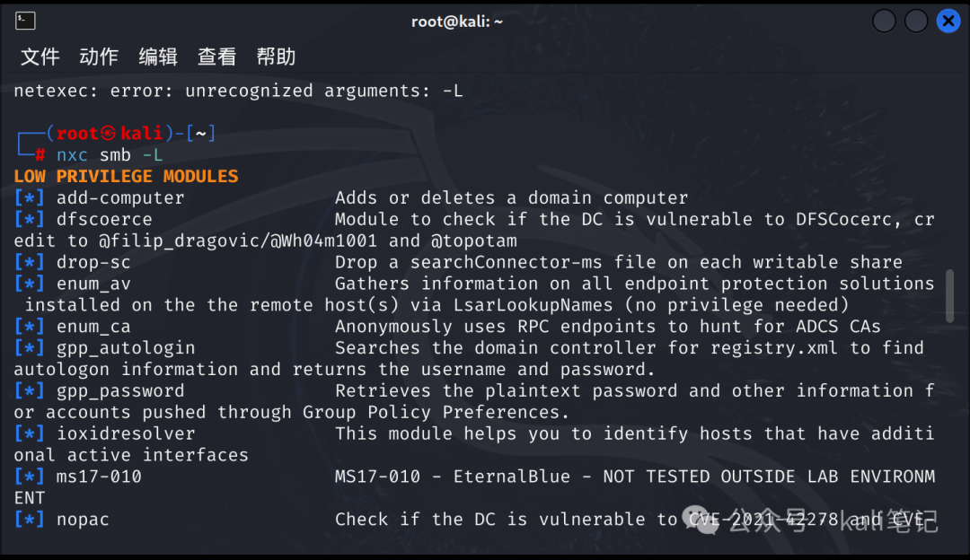
Task: Click the ioxidresolver module name
Action: tap(127, 433)
